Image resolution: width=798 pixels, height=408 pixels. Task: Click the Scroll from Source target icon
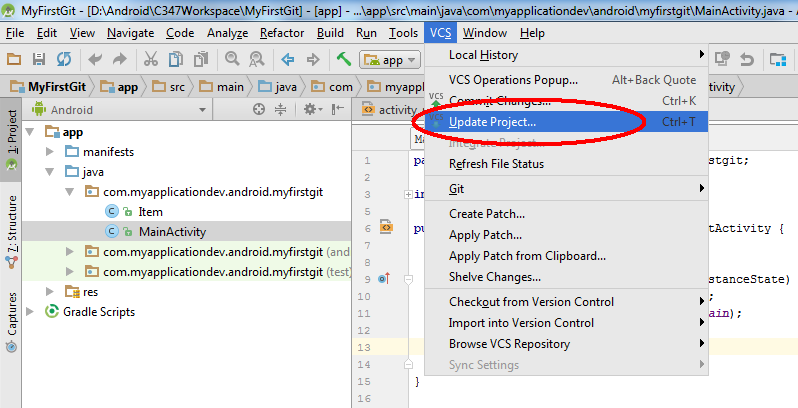pos(260,110)
